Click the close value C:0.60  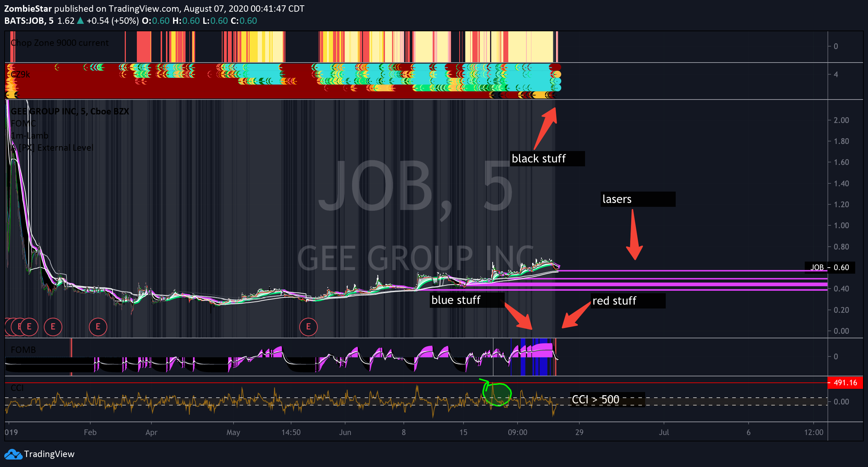(244, 21)
